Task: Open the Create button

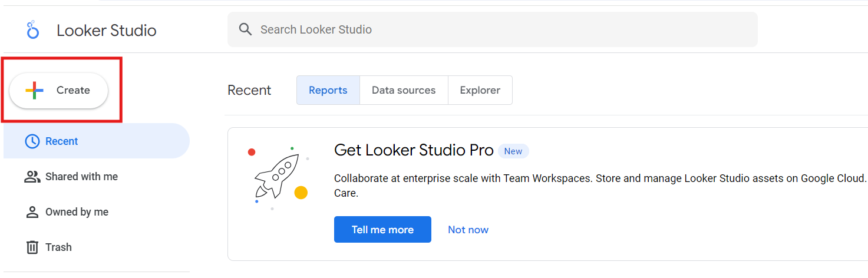Action: [59, 91]
